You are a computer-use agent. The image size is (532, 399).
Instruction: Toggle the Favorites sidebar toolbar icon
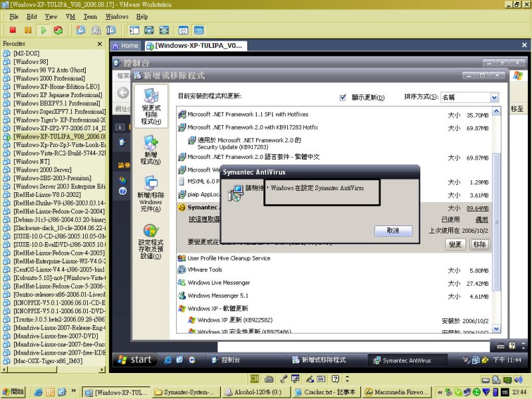point(134,30)
